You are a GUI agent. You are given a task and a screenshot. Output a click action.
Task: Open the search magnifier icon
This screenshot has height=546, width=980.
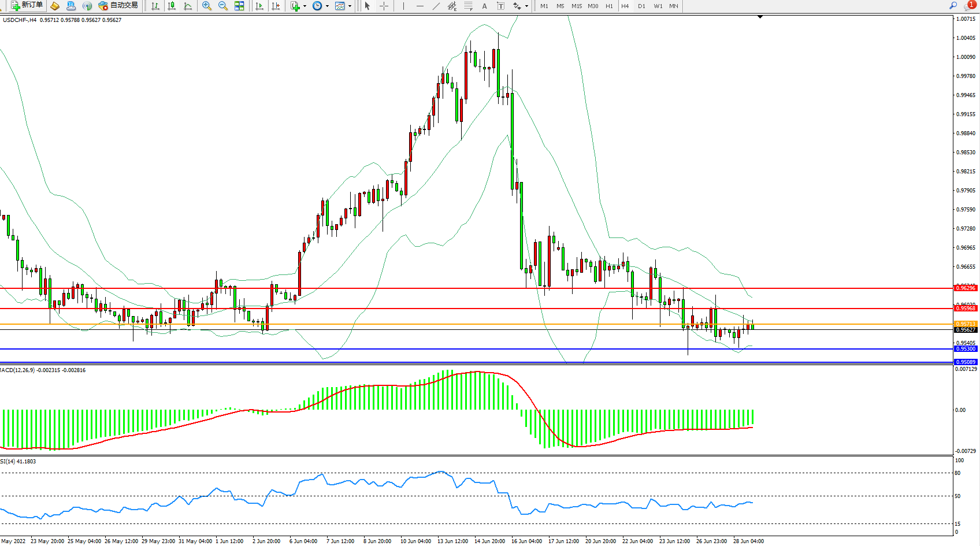[x=953, y=6]
